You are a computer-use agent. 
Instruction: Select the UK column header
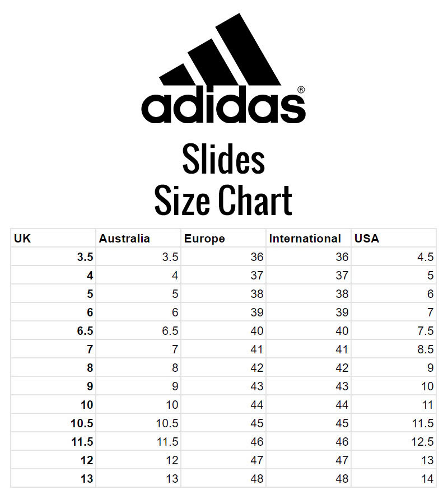pyautogui.click(x=53, y=239)
